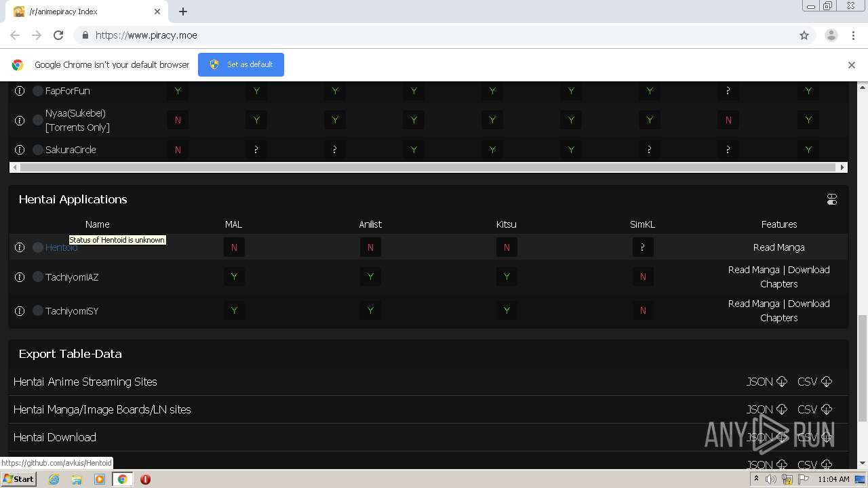Download JSON for Hentai Manga/Image Boards/LN sites
Screen dimensions: 868x488
pyautogui.click(x=766, y=409)
